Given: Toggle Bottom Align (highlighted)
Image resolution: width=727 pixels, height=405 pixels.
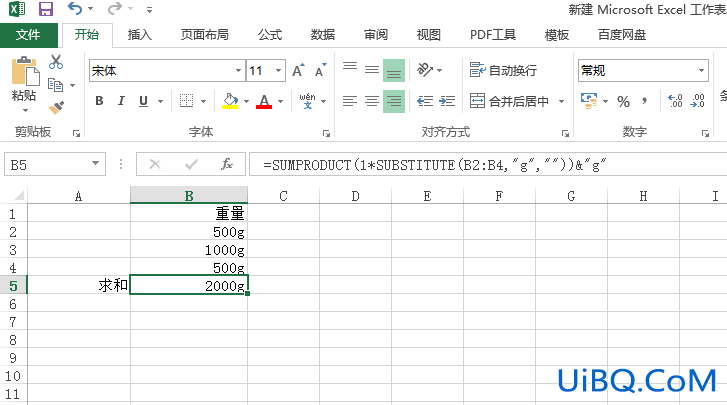Looking at the screenshot, I should coord(394,70).
